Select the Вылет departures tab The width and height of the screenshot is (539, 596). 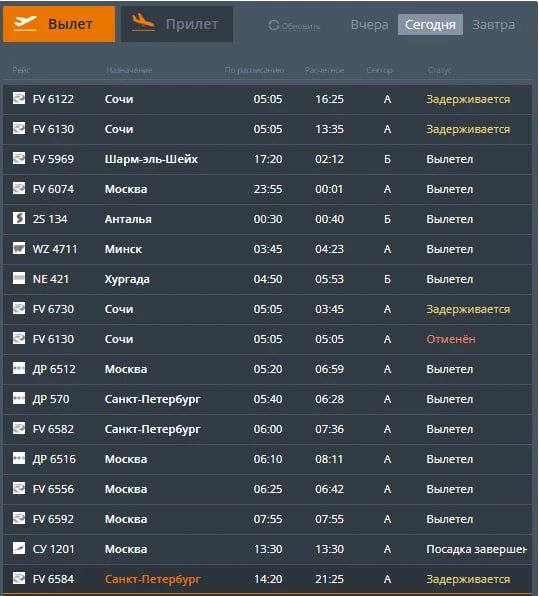tap(59, 24)
